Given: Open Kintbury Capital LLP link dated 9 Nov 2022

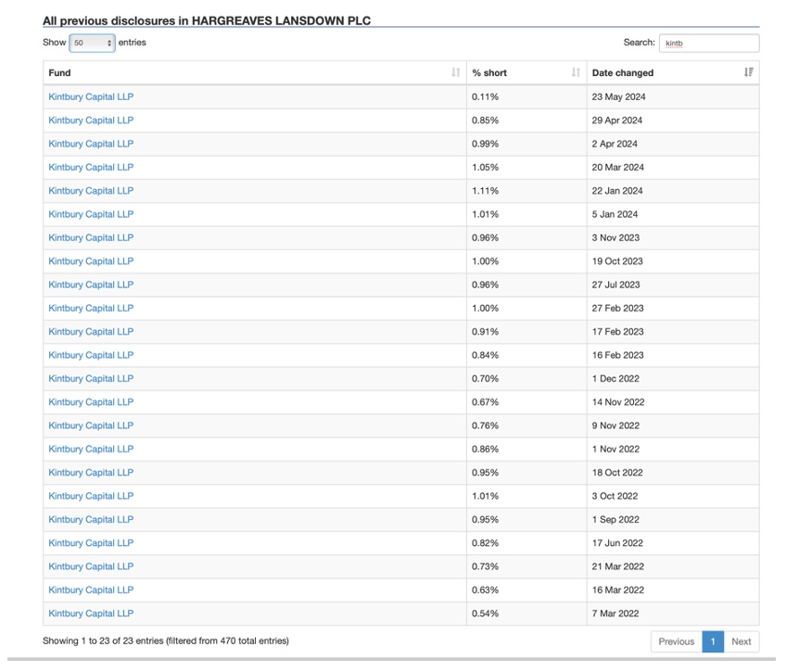Looking at the screenshot, I should [x=91, y=425].
